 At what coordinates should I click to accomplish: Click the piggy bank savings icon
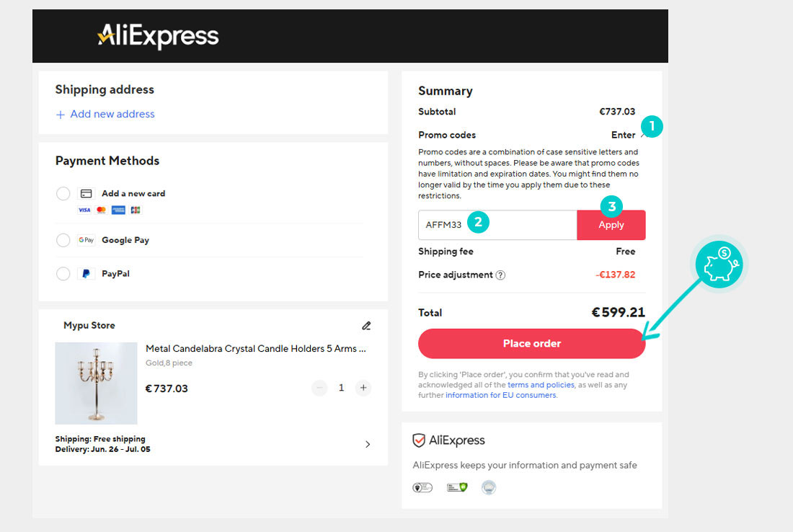pos(719,265)
